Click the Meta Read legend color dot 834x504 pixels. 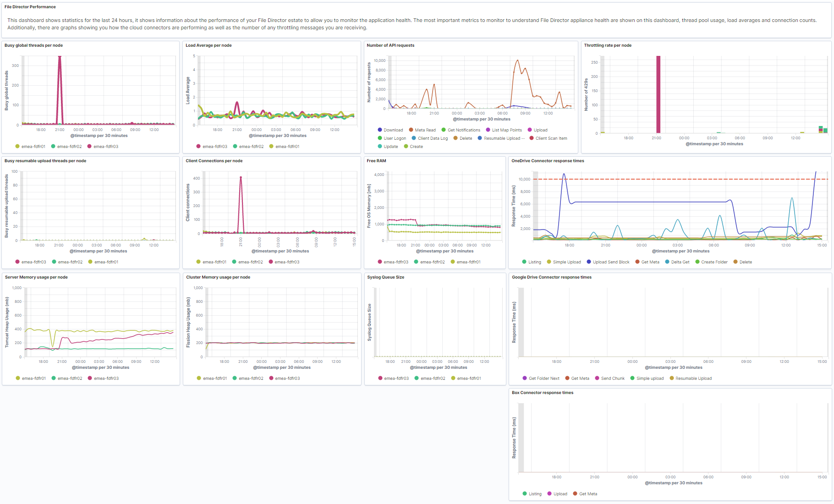click(411, 130)
